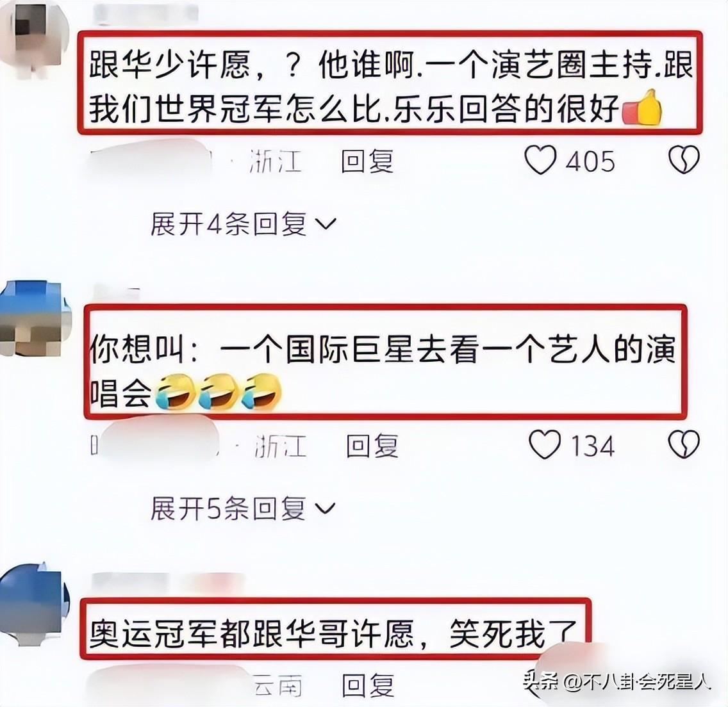Open comment text starting 跟华少许愿
Image resolution: width=728 pixels, height=707 pixels.
click(x=390, y=83)
